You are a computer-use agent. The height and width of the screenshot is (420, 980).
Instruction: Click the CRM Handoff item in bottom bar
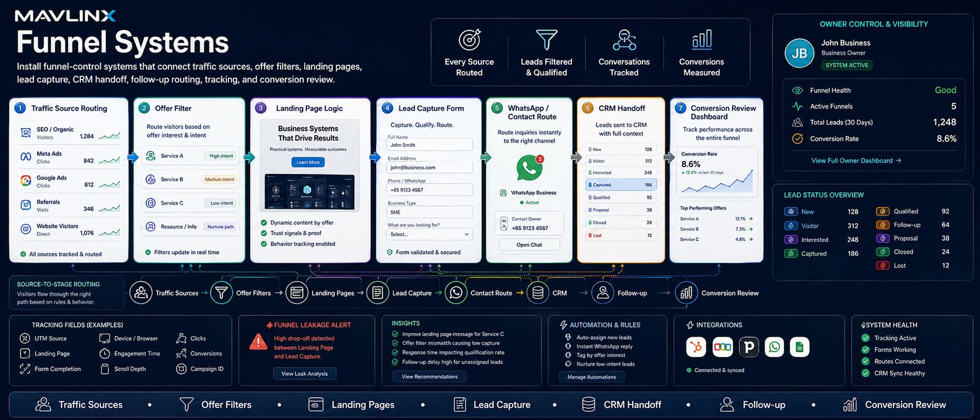pos(622,405)
